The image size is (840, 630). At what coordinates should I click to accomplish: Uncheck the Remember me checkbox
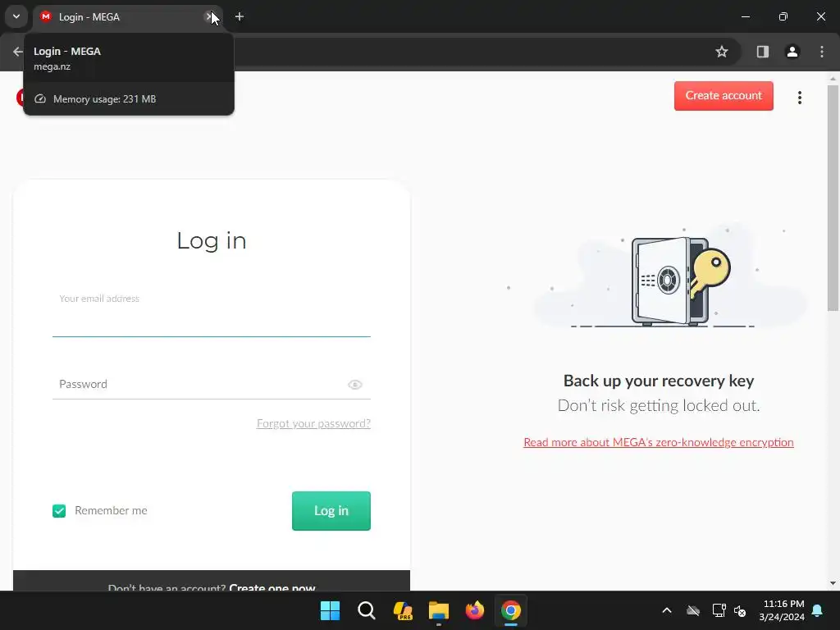point(59,511)
